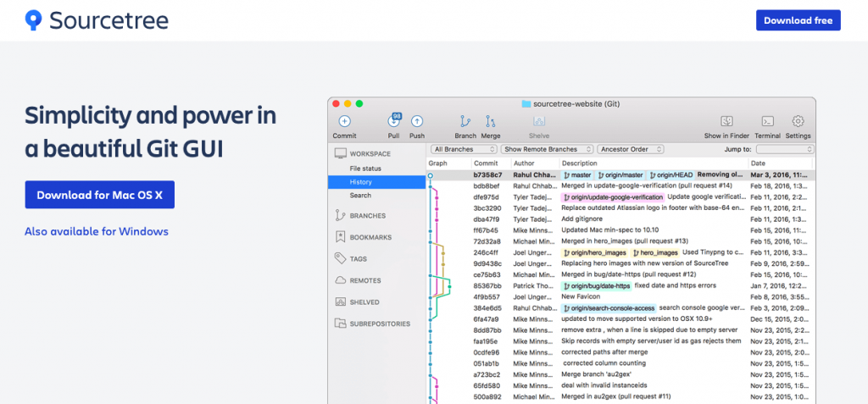Select commit ce75b63 row

[620, 274]
